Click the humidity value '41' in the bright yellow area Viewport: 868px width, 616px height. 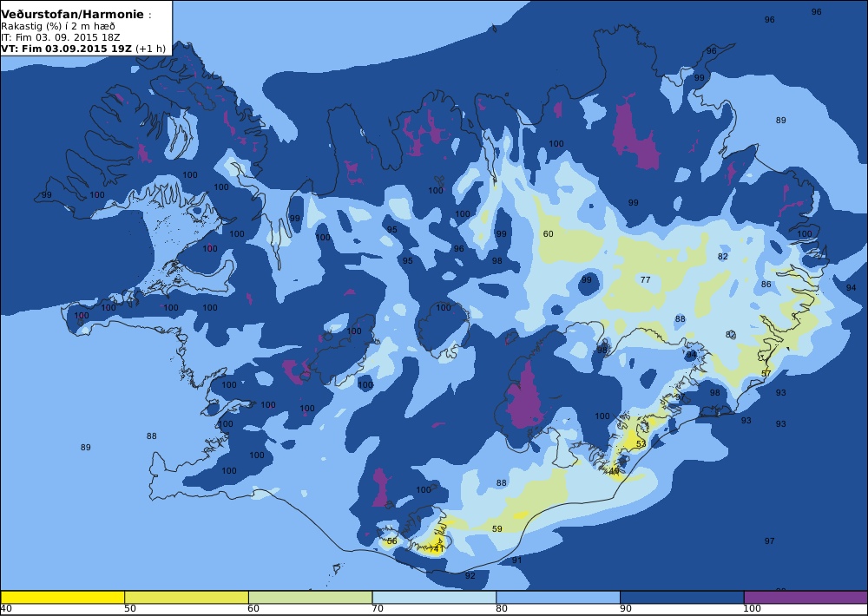coord(437,548)
